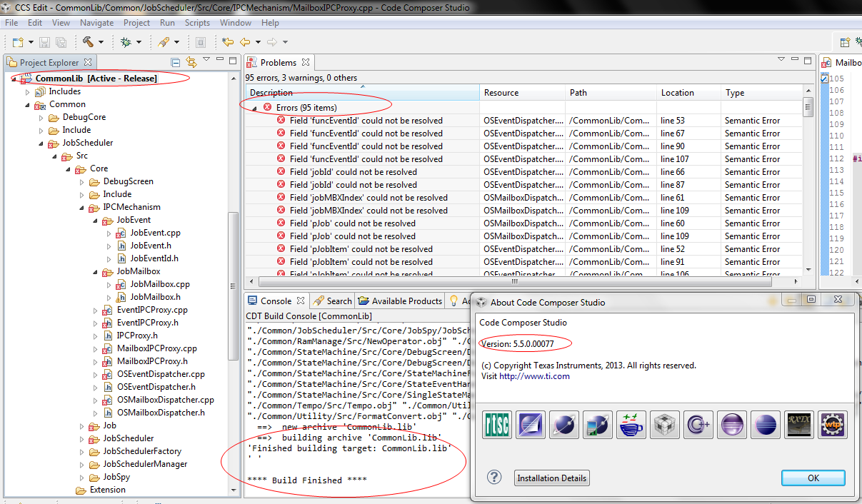862x504 pixels.
Task: Open the http://www.ti.com link
Action: pos(534,376)
